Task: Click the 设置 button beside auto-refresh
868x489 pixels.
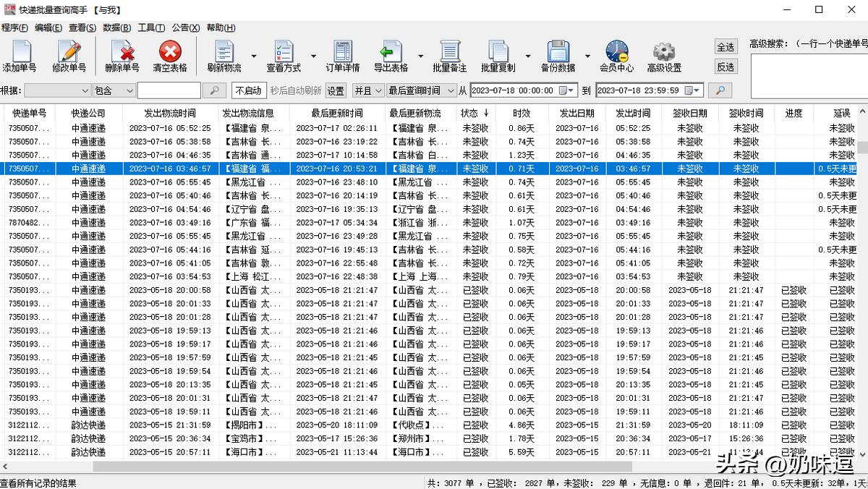Action: click(x=335, y=90)
